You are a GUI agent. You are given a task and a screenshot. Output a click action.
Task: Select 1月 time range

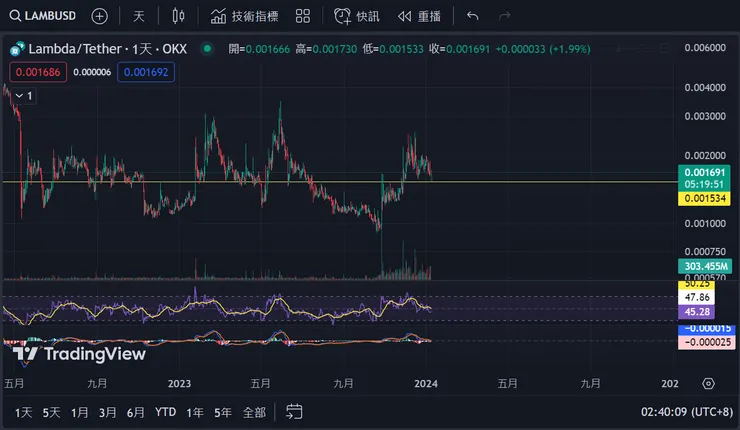pyautogui.click(x=79, y=413)
